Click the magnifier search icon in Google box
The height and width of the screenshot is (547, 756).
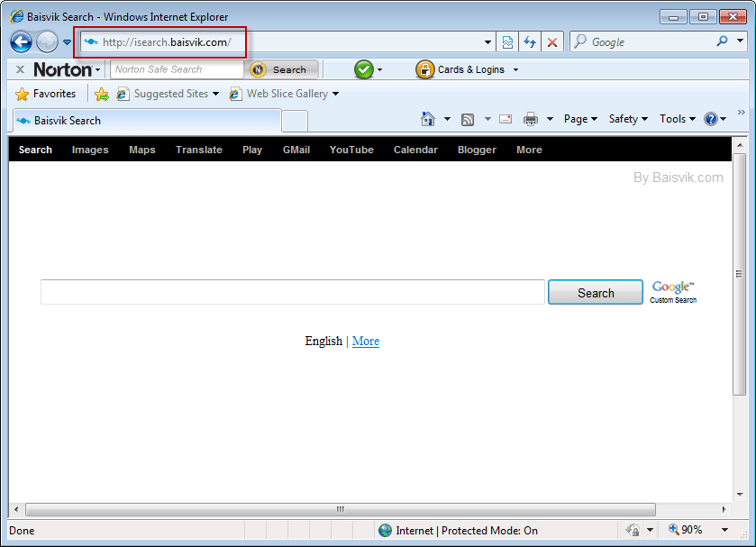[x=722, y=41]
